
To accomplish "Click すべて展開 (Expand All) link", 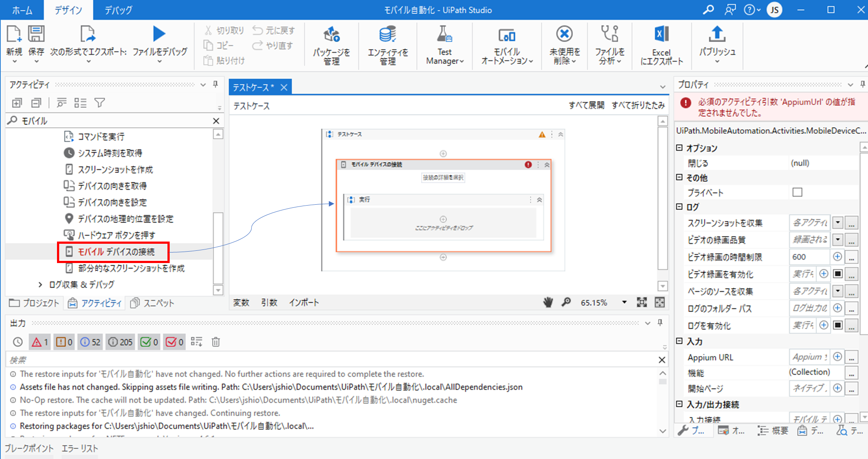I will (x=586, y=105).
